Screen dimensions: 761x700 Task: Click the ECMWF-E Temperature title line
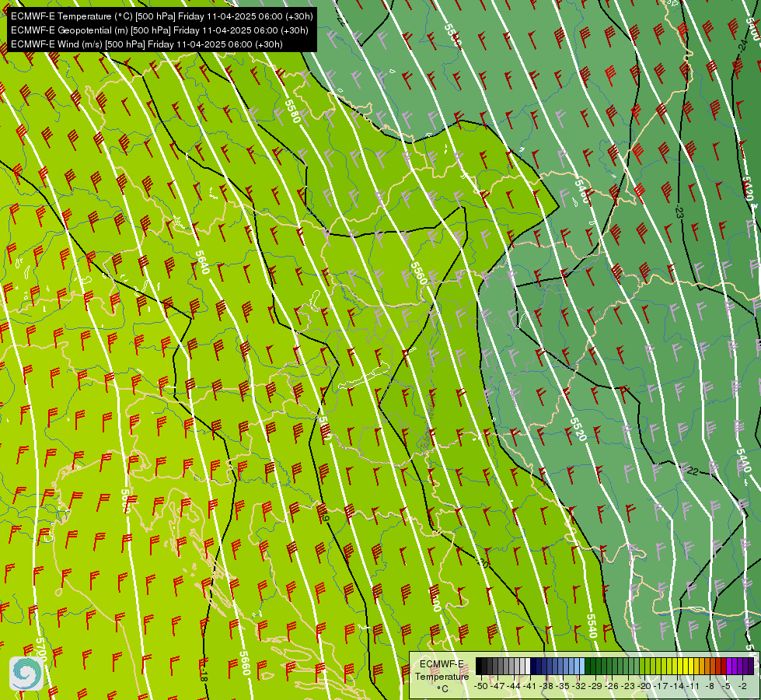[x=162, y=16]
